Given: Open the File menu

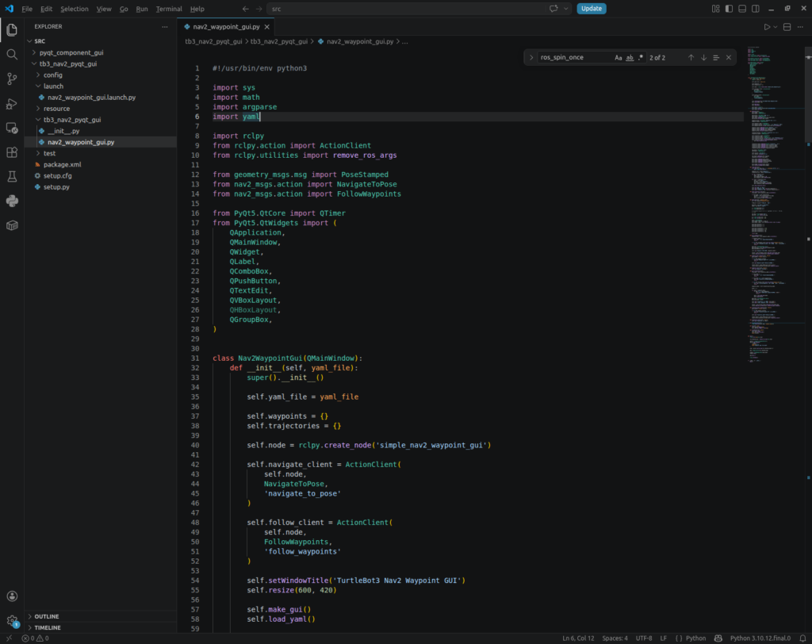Looking at the screenshot, I should [27, 9].
